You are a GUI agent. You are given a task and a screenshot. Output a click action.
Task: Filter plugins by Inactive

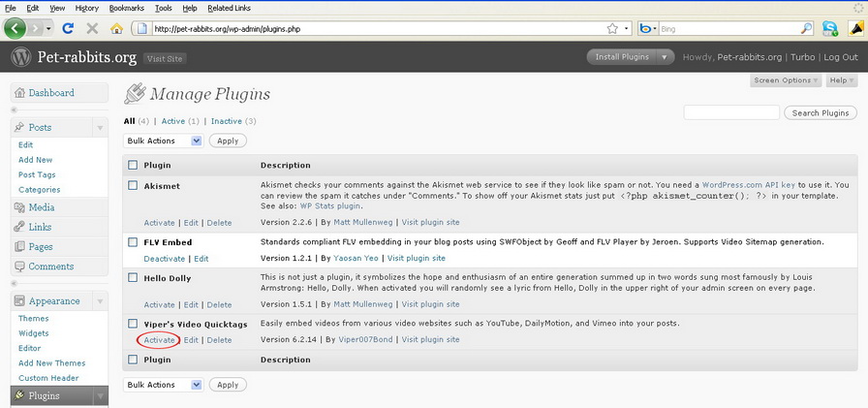click(x=227, y=121)
